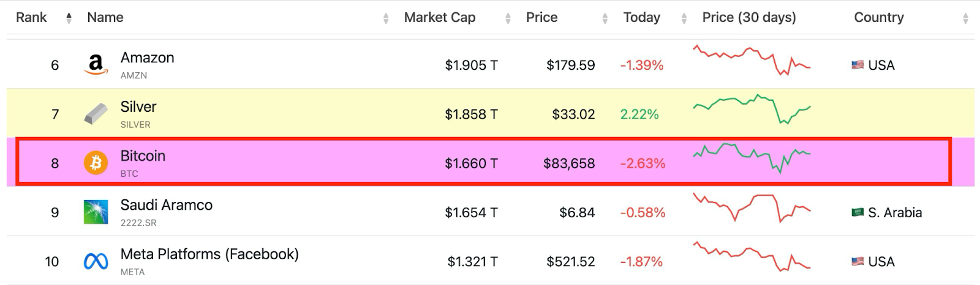
Task: Open the Meta Platforms (Facebook) link
Action: [x=209, y=254]
